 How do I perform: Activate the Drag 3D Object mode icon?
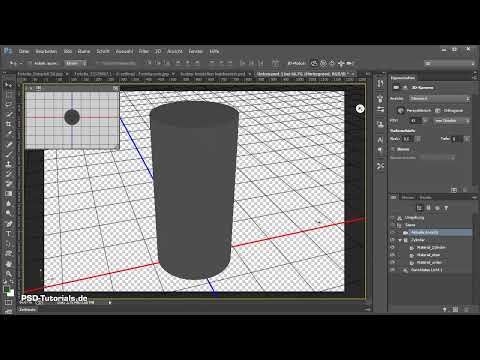point(332,63)
